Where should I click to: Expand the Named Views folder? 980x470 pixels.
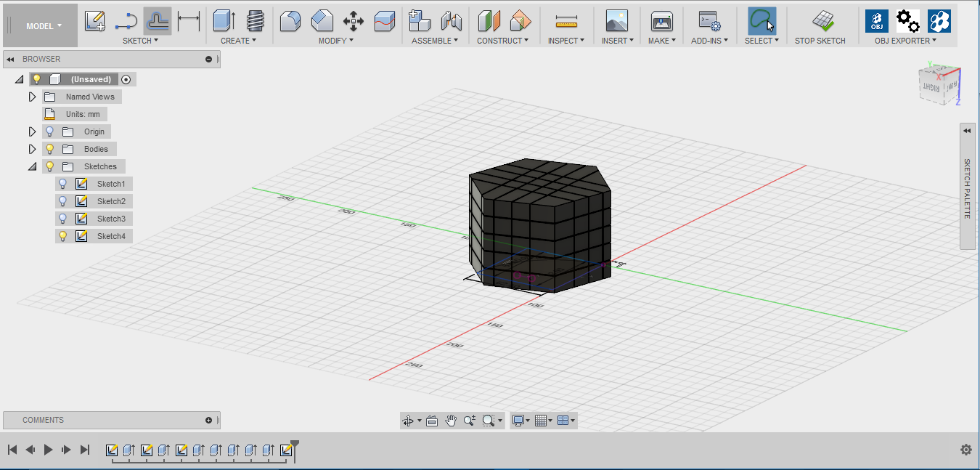point(32,97)
